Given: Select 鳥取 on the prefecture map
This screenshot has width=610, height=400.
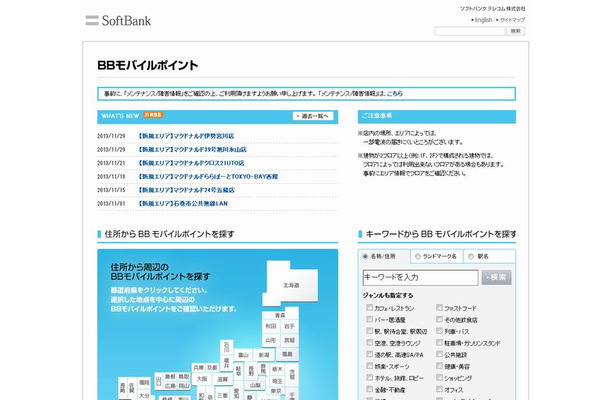Looking at the screenshot, I should tap(184, 376).
